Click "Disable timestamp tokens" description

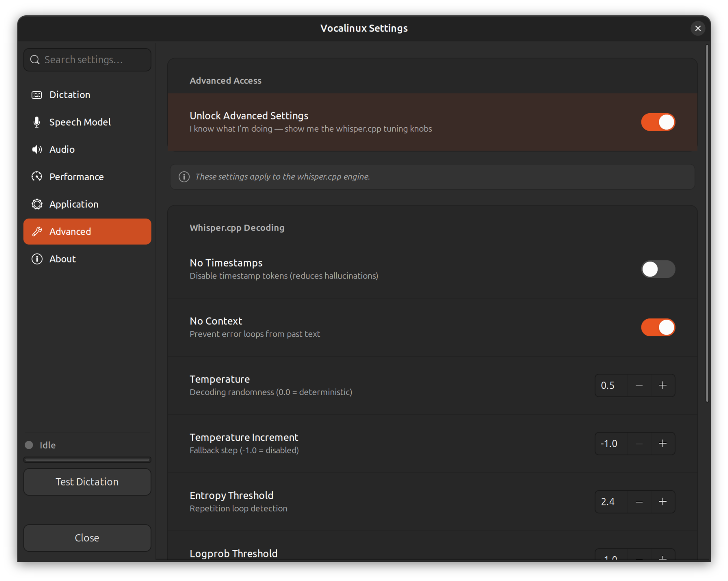[x=284, y=276]
